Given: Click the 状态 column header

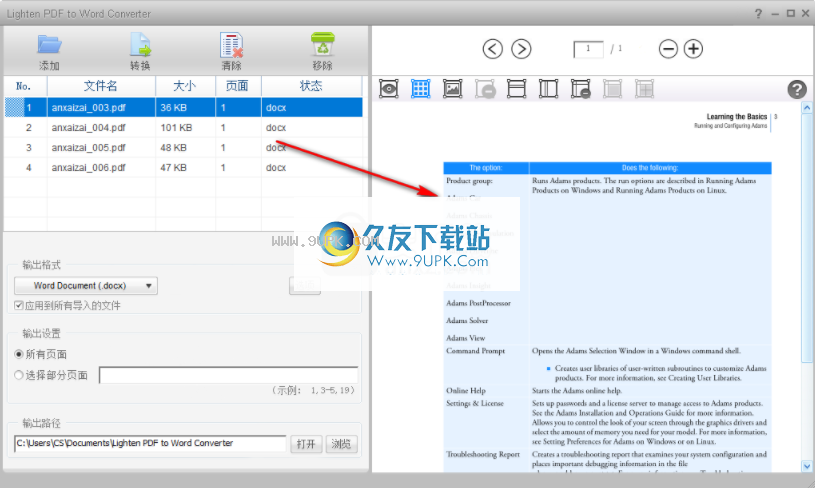Looking at the screenshot, I should click(x=311, y=86).
